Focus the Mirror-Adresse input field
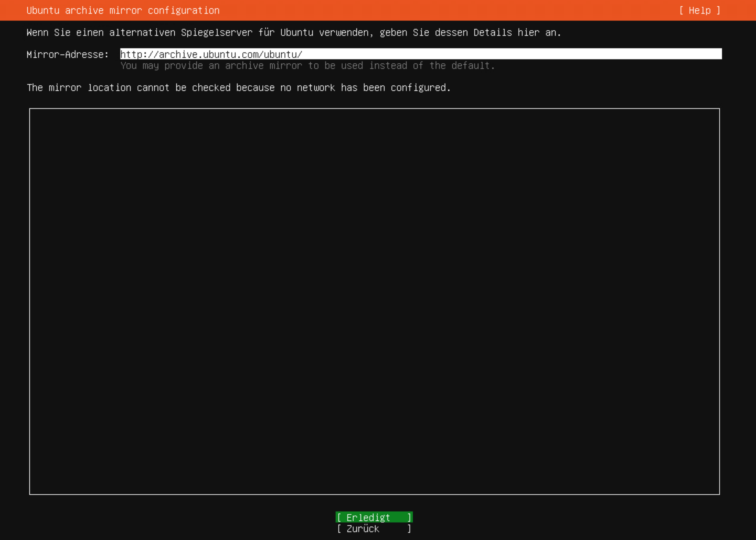The image size is (756, 540). point(421,54)
